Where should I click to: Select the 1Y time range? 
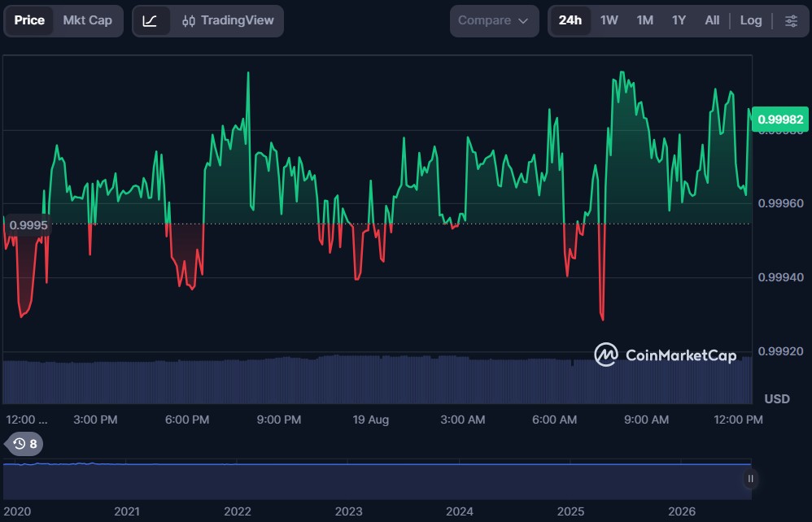coord(679,20)
